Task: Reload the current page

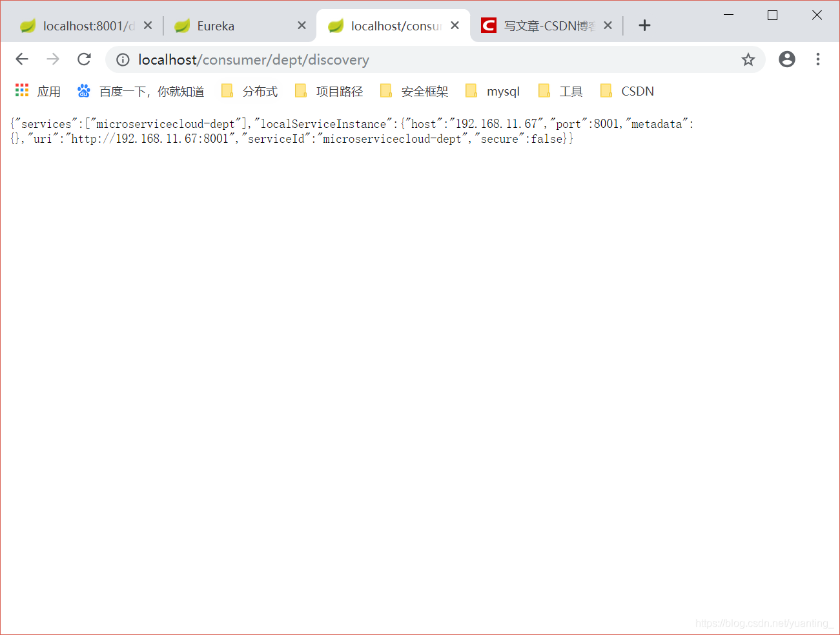Action: coord(84,59)
